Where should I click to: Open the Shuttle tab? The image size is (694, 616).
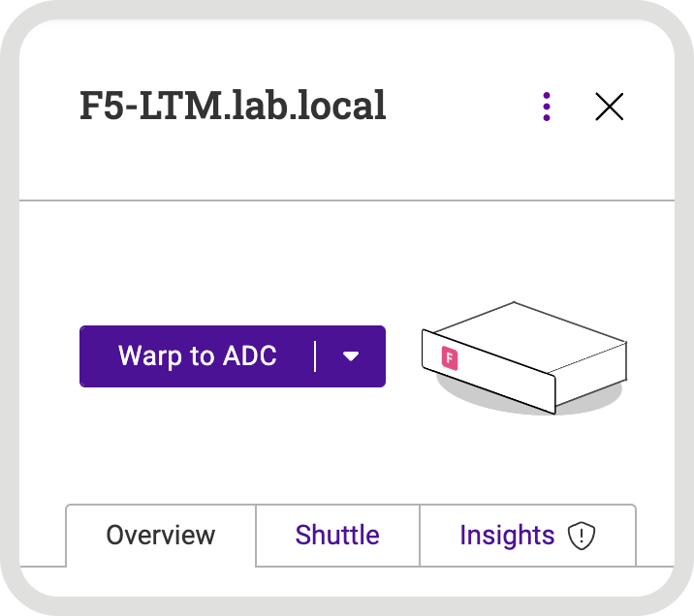[x=337, y=535]
